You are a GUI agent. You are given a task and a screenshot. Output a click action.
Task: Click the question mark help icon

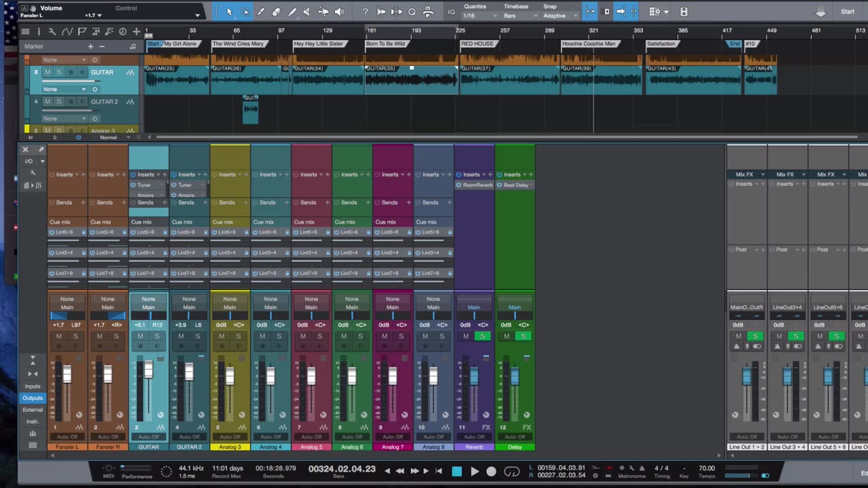point(365,12)
